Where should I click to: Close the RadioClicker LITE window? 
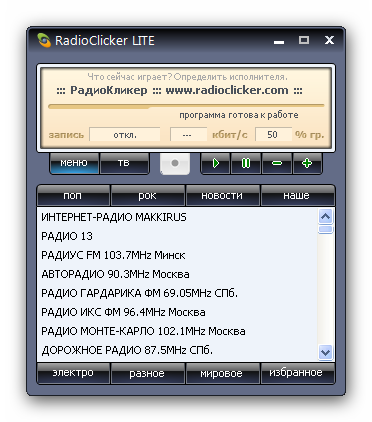[x=329, y=40]
